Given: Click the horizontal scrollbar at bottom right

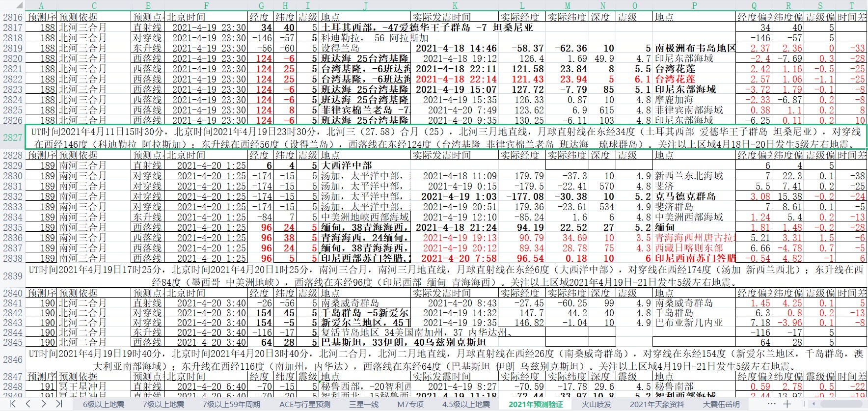Looking at the screenshot, I should tap(835, 404).
